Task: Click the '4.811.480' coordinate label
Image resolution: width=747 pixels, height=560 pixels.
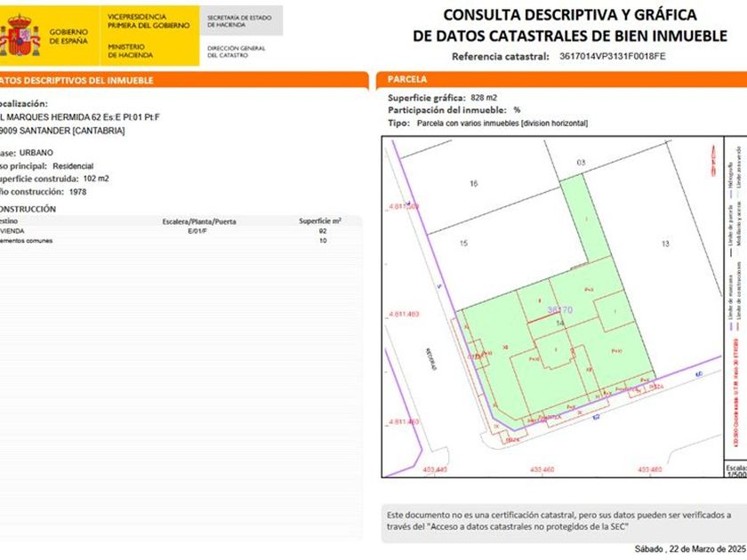Action: click(404, 315)
